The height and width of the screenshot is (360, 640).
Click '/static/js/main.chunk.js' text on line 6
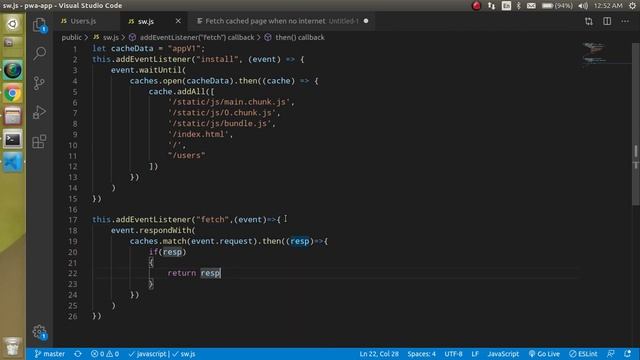click(229, 102)
